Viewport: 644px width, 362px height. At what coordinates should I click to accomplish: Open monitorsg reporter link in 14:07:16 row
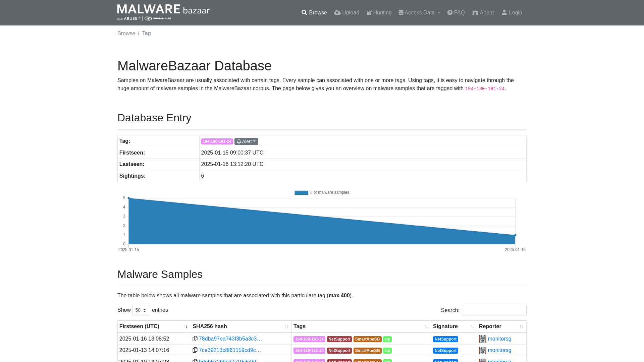coord(499,350)
